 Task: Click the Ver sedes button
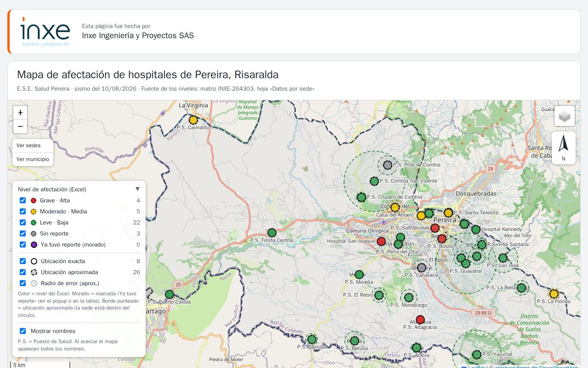pyautogui.click(x=33, y=146)
